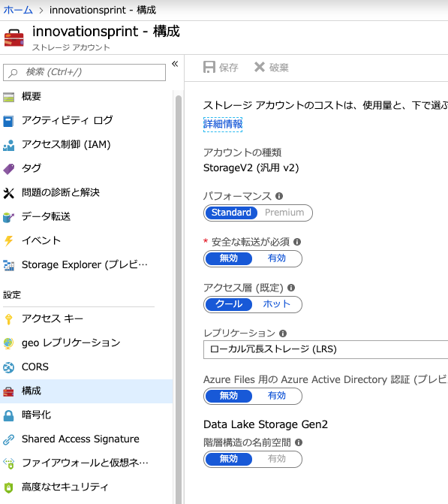Collapse the sidebar with double chevron

click(175, 64)
